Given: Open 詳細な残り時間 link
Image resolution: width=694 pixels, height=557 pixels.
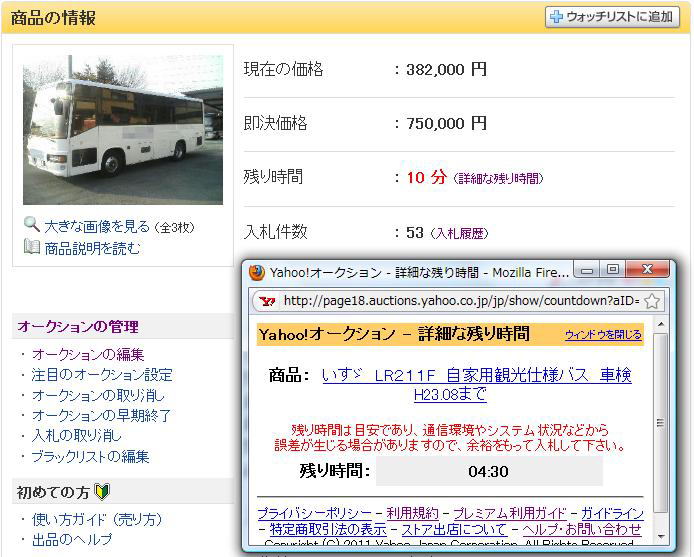Looking at the screenshot, I should point(498,178).
